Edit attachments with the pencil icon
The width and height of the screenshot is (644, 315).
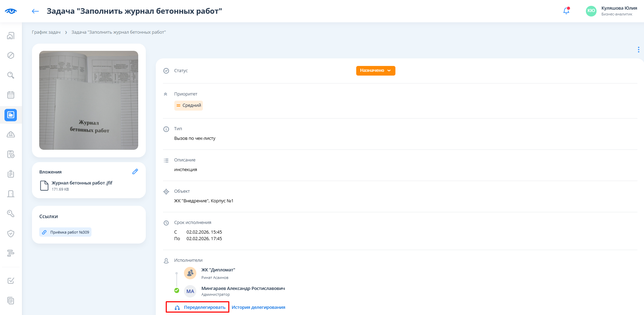[135, 171]
